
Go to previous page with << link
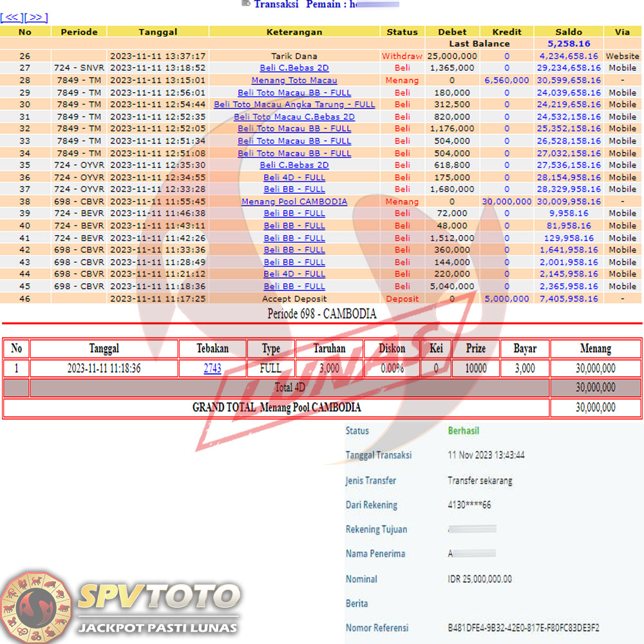pos(12,17)
